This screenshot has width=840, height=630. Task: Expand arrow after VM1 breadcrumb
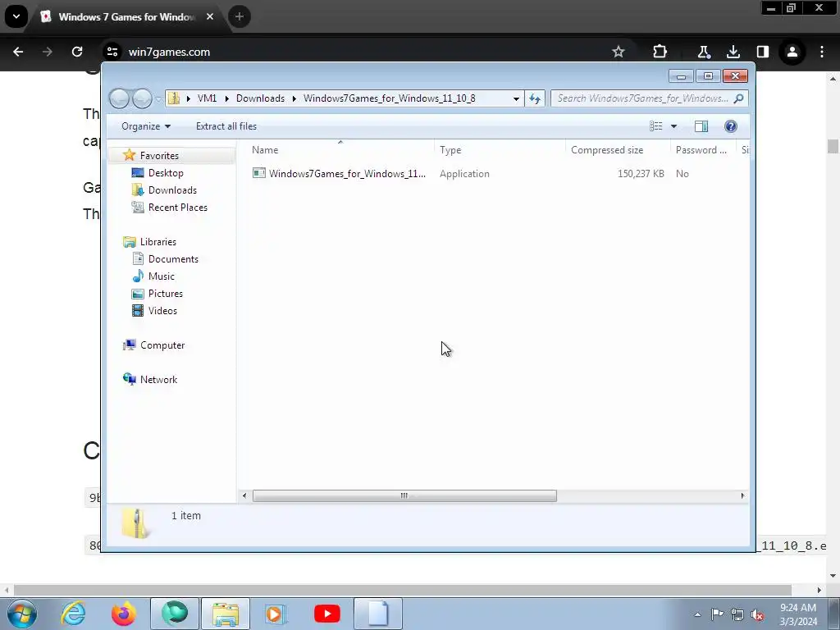click(226, 98)
